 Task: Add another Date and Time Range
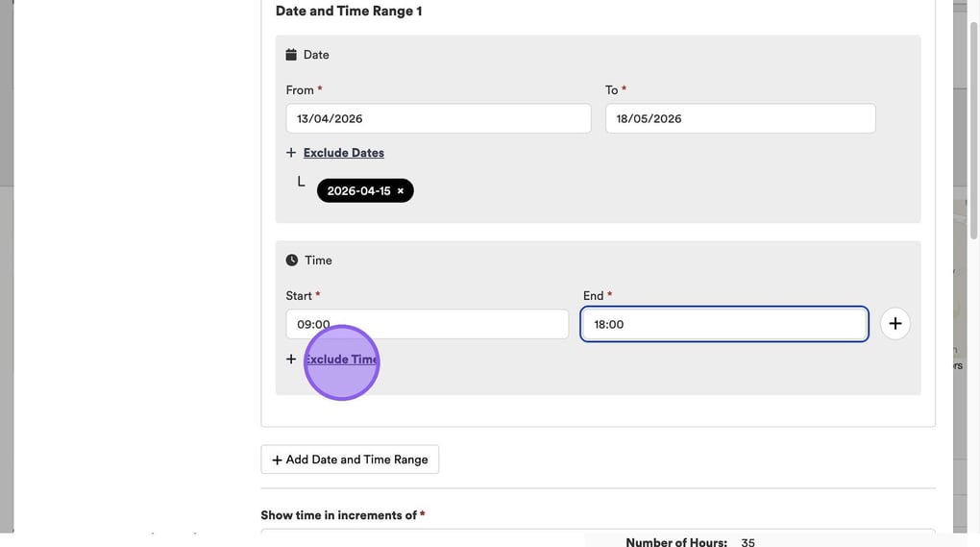point(350,460)
